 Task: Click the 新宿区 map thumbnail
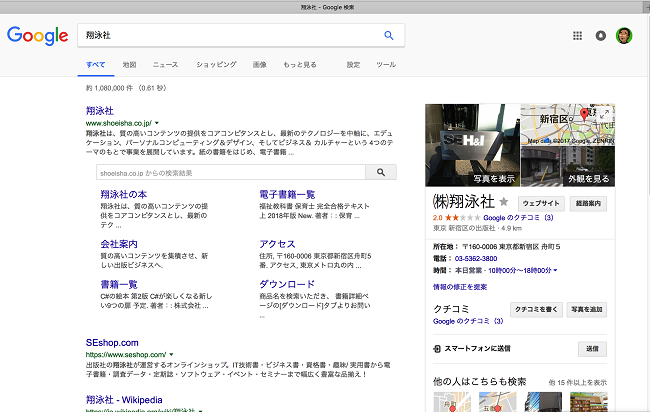click(x=568, y=124)
